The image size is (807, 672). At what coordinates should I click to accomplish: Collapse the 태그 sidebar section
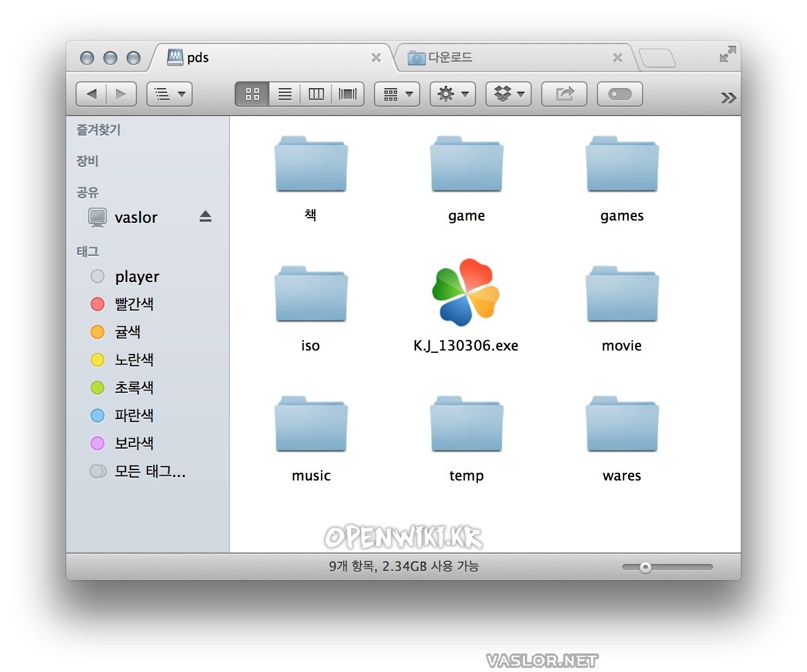click(88, 251)
